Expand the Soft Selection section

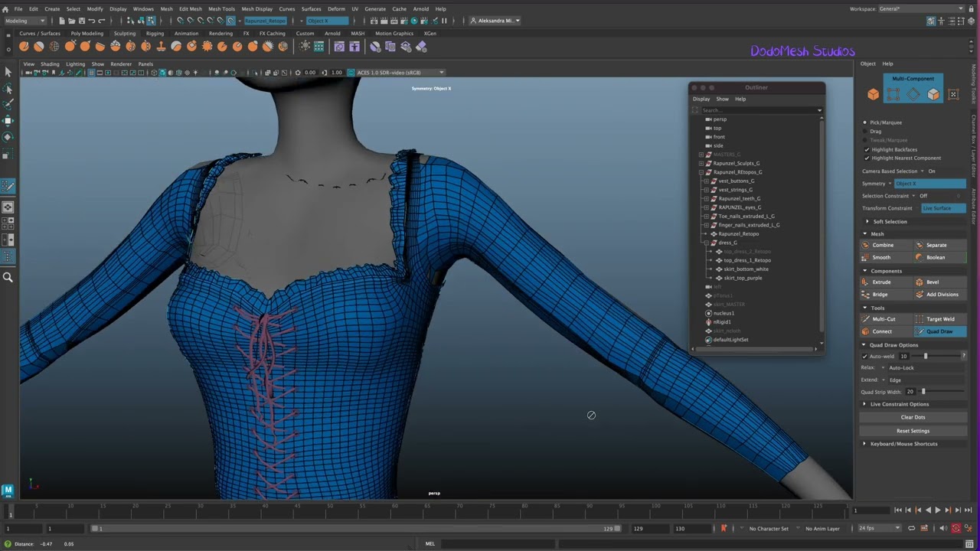click(x=867, y=221)
